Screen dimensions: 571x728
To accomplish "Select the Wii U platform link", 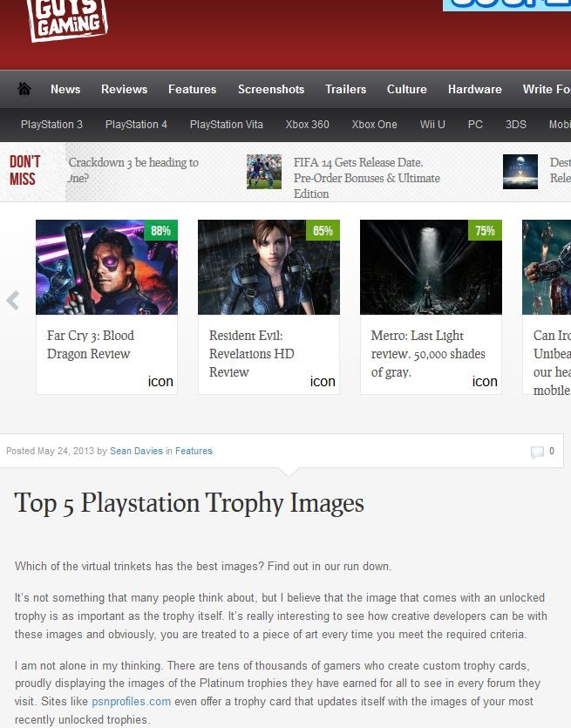I will point(432,125).
